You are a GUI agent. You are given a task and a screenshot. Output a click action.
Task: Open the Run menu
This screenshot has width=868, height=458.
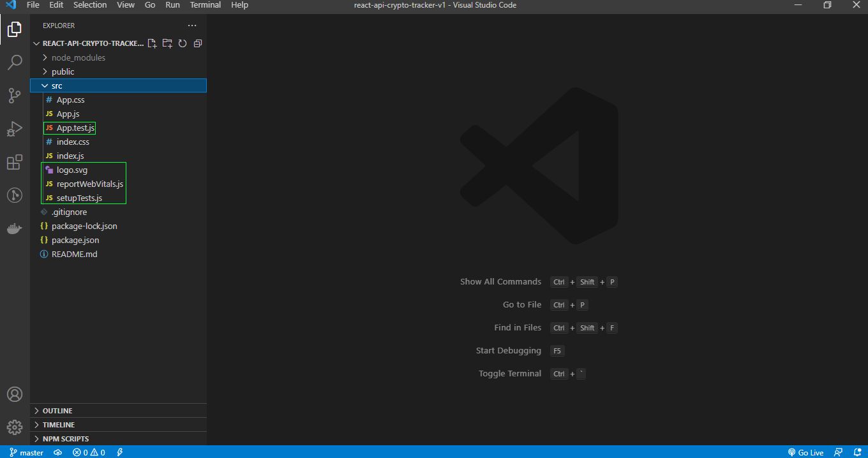(172, 5)
